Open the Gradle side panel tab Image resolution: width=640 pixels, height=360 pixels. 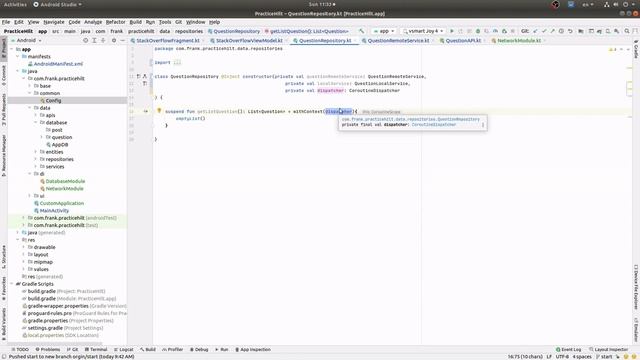click(x=636, y=49)
